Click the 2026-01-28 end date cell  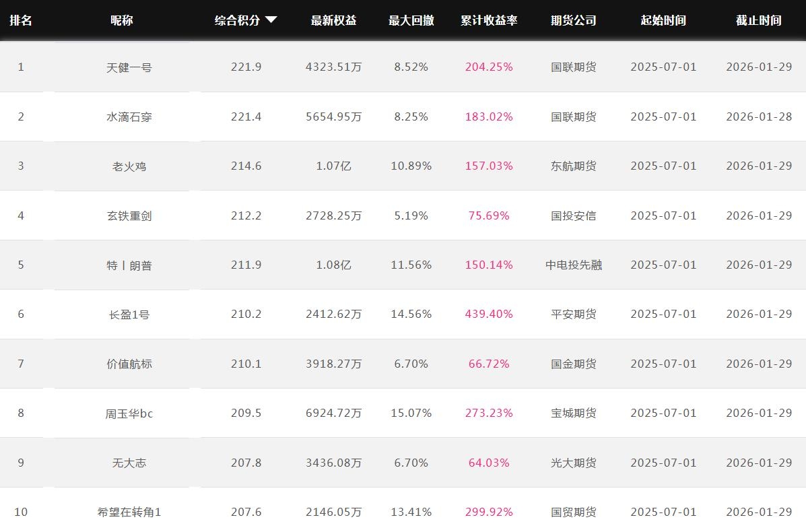point(758,117)
